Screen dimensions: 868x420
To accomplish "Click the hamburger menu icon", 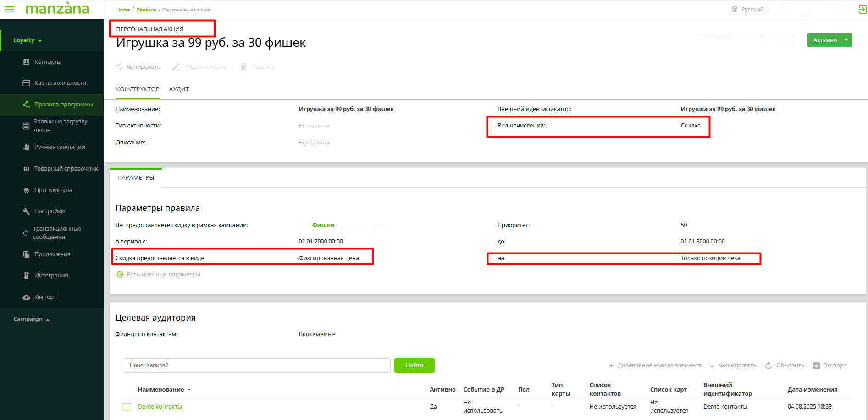I will [x=9, y=9].
